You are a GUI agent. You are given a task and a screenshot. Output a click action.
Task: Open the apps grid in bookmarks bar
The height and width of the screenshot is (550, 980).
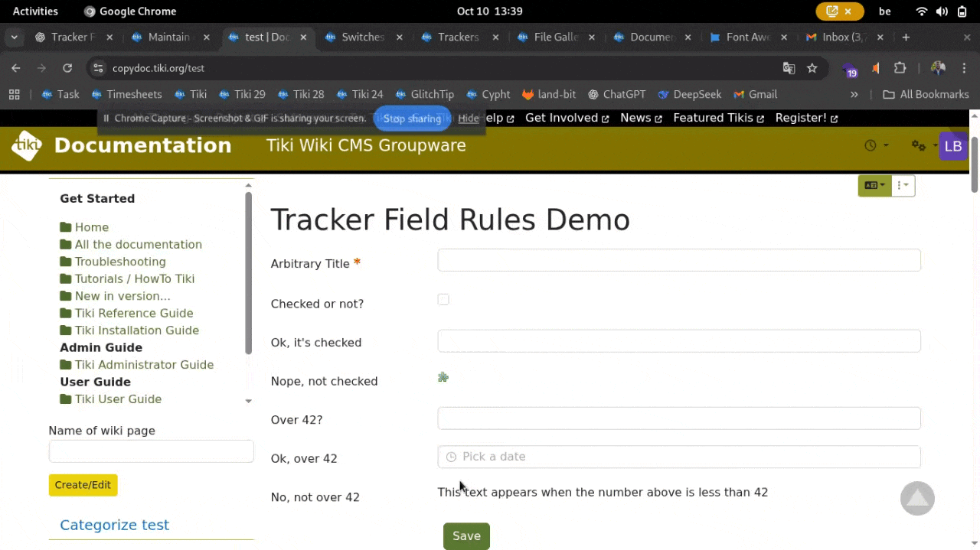14,94
